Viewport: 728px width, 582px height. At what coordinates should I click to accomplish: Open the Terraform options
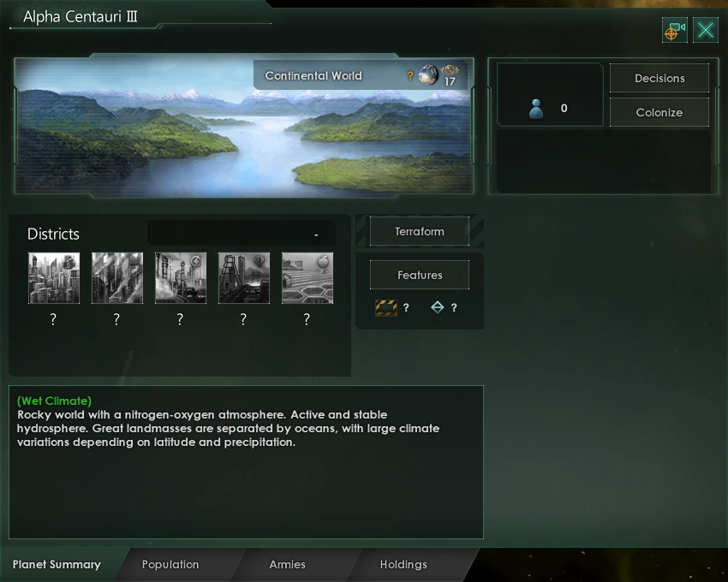[418, 230]
